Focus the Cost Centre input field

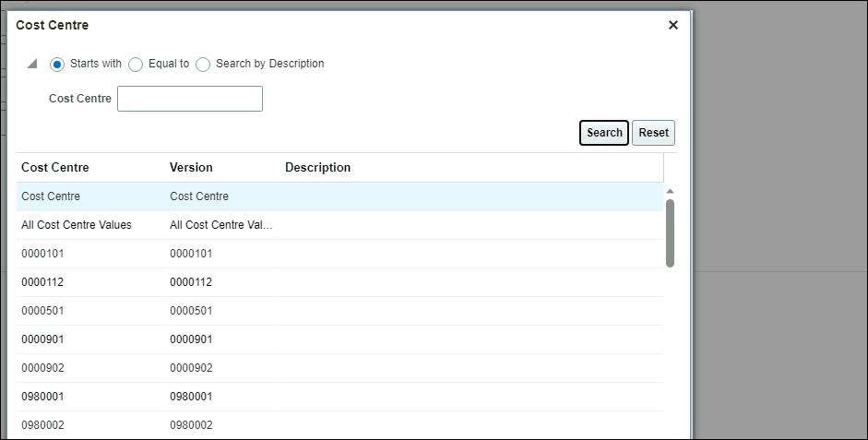tap(190, 99)
